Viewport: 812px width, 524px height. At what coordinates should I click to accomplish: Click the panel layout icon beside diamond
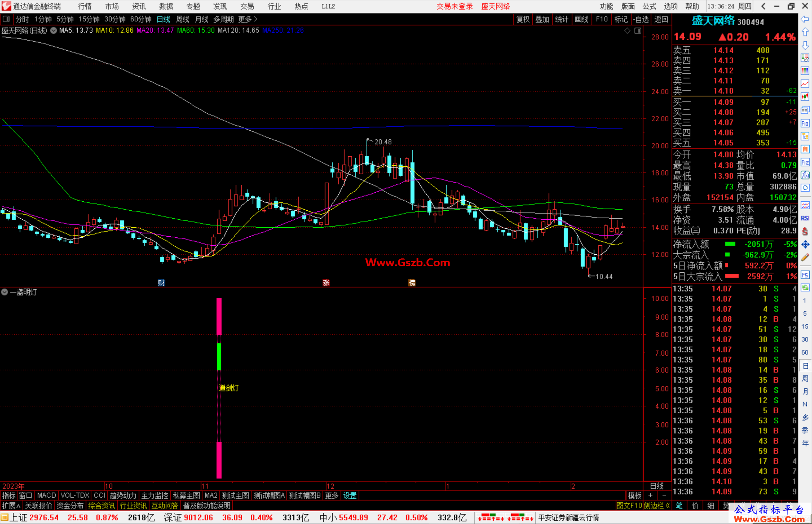[x=638, y=31]
